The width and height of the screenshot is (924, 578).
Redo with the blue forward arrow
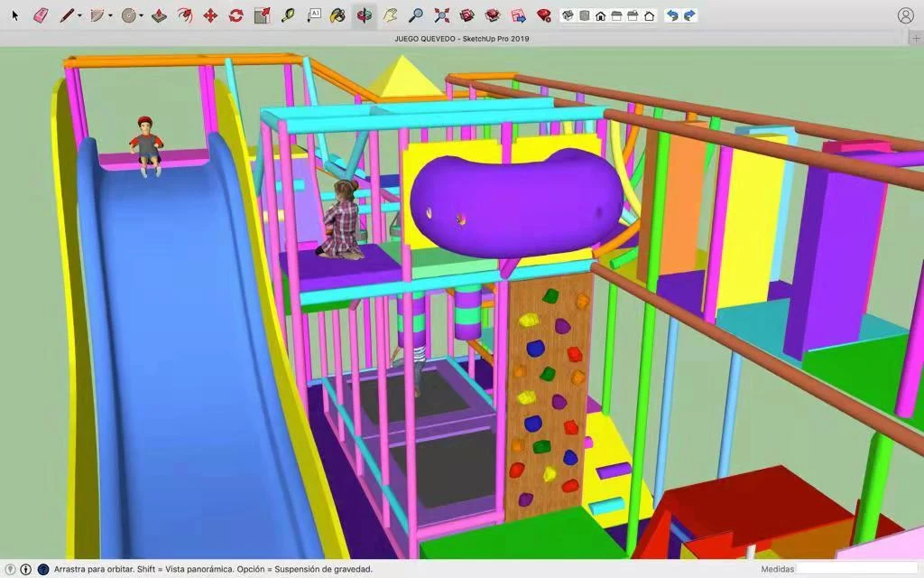[x=689, y=16]
